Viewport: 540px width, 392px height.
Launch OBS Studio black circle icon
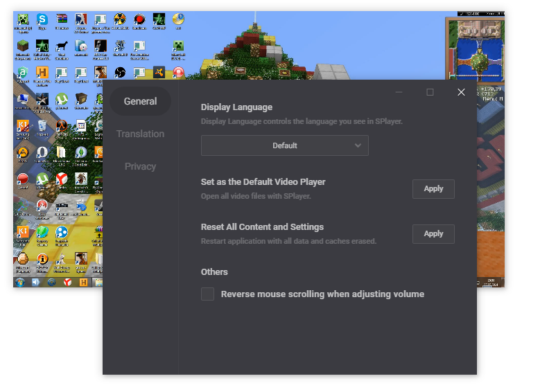pyautogui.click(x=120, y=73)
